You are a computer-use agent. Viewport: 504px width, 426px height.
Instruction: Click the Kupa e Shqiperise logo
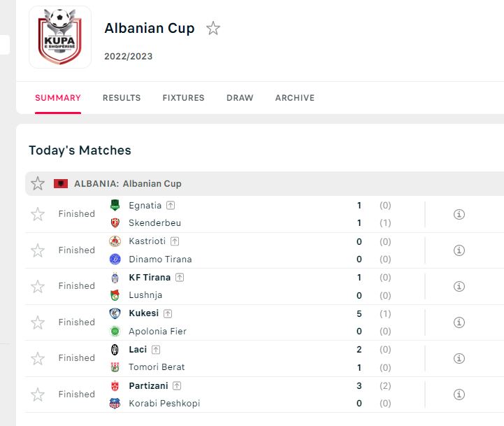coord(60,36)
